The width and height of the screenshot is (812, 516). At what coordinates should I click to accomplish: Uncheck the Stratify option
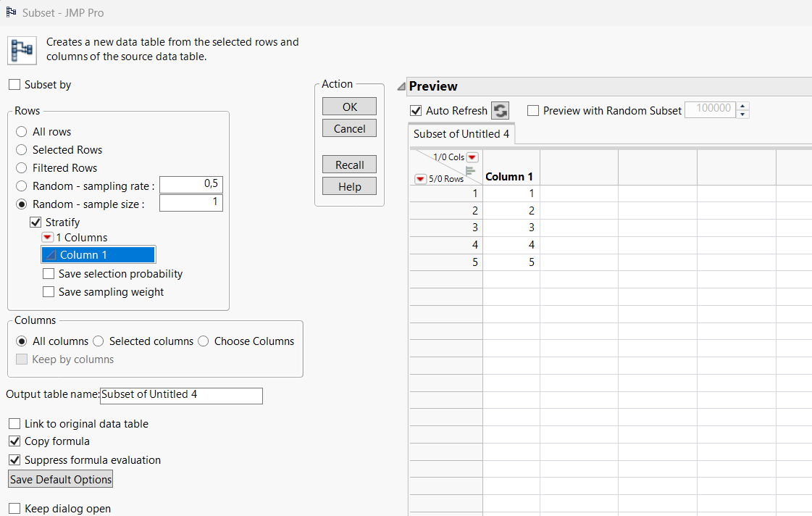35,222
